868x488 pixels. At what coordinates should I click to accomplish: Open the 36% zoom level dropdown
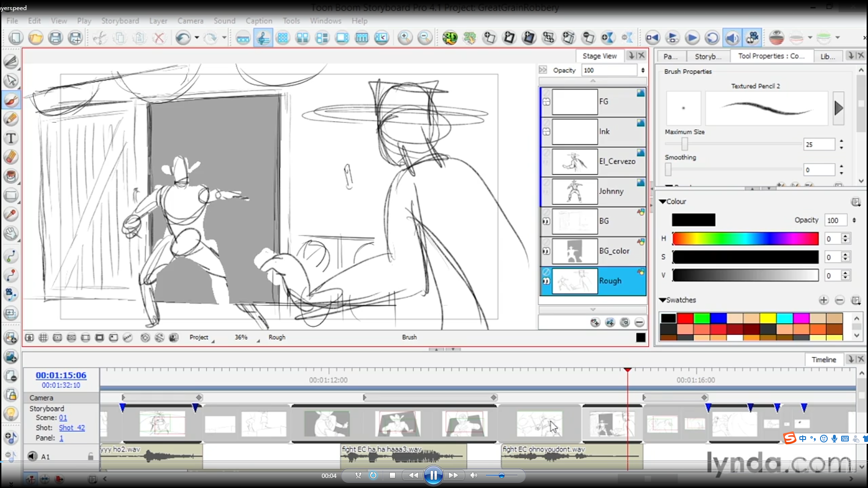[247, 338]
